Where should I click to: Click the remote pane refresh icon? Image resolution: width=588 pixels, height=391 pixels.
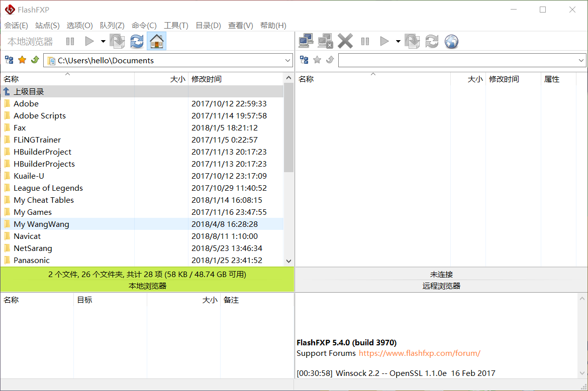[x=432, y=41]
